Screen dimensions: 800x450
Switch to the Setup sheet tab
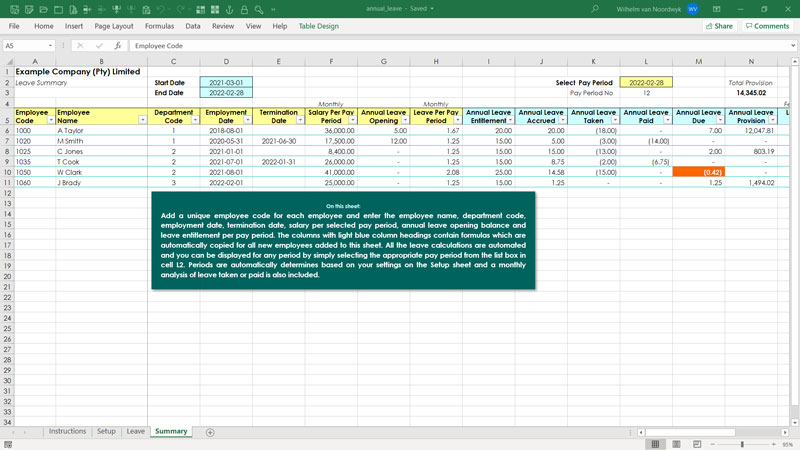(106, 431)
